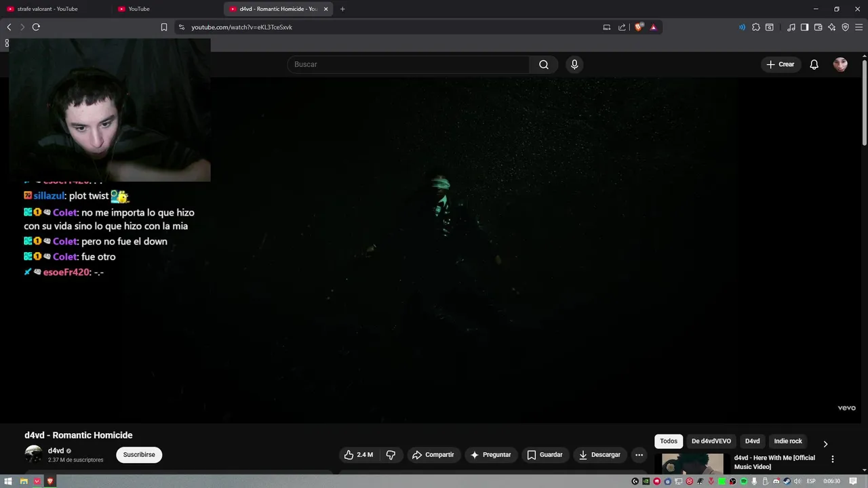This screenshot has height=488, width=868.
Task: Close the 'd4vd - Romantic Homicide' tab
Action: [x=326, y=9]
